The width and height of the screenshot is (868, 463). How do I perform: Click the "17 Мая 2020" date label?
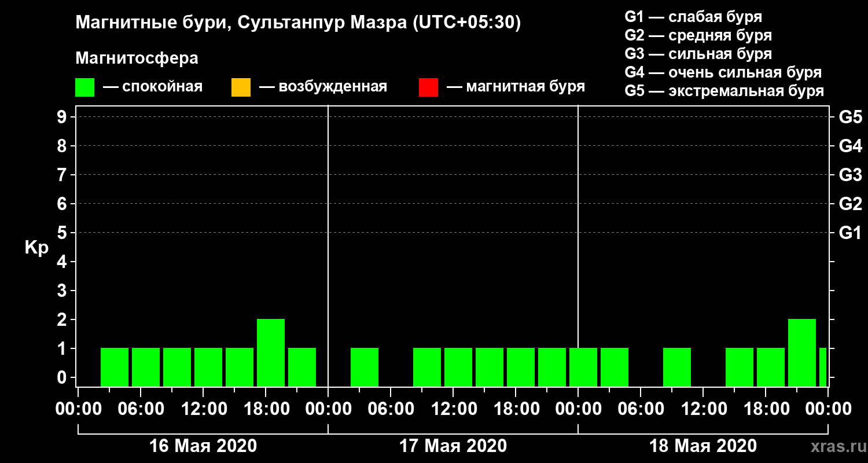click(x=453, y=446)
